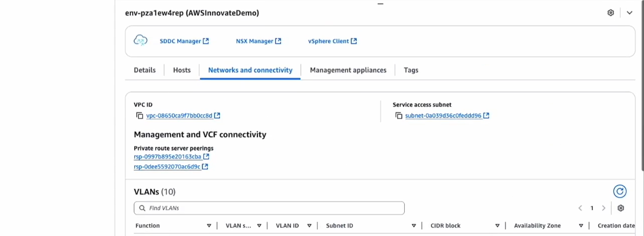The width and height of the screenshot is (644, 236).
Task: Sort by Function column
Action: pos(209,226)
